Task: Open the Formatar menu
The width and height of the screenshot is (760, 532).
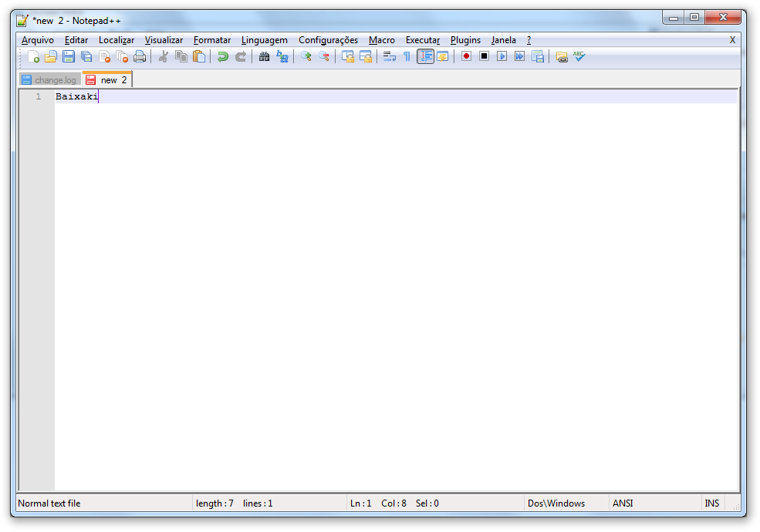Action: pyautogui.click(x=212, y=40)
